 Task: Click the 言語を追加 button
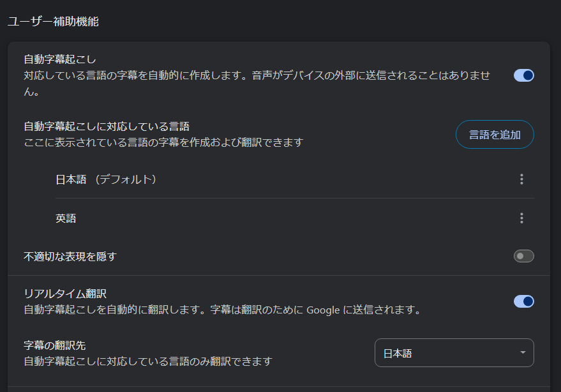click(495, 135)
